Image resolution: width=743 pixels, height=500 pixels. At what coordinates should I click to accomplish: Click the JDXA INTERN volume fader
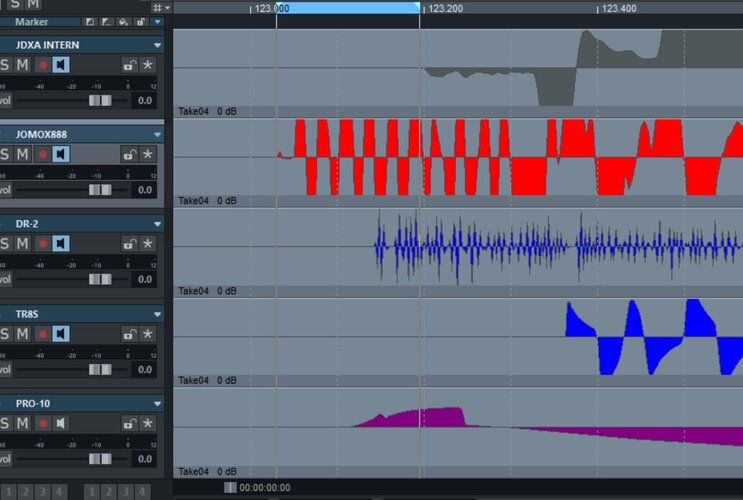point(100,100)
